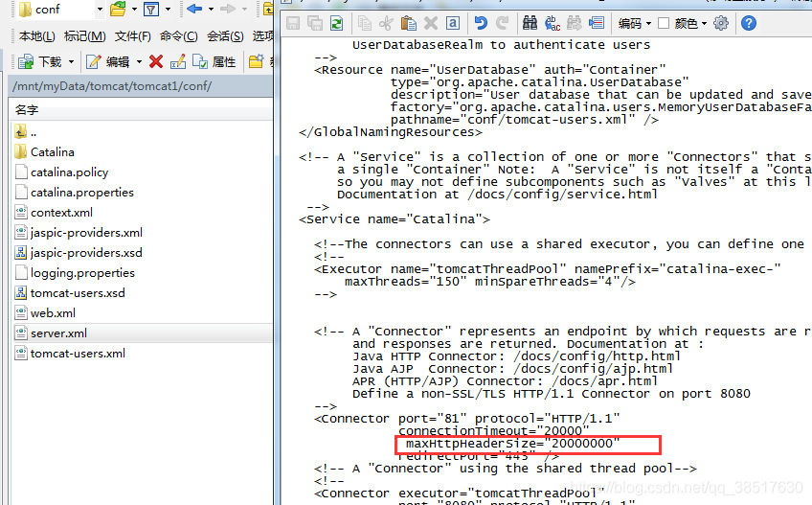Click the Save All icon in editor
The image size is (812, 505).
pyautogui.click(x=315, y=23)
